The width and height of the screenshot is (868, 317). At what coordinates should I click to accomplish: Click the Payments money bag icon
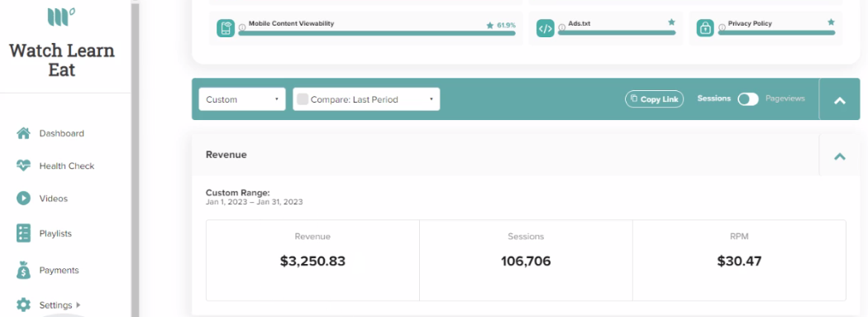click(23, 270)
